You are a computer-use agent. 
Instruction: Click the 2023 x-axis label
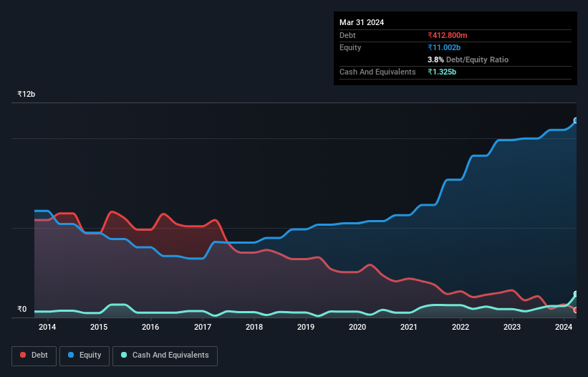point(512,327)
